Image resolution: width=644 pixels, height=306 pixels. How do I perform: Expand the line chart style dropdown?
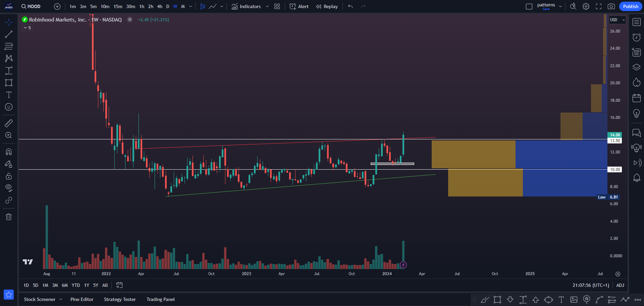222,6
